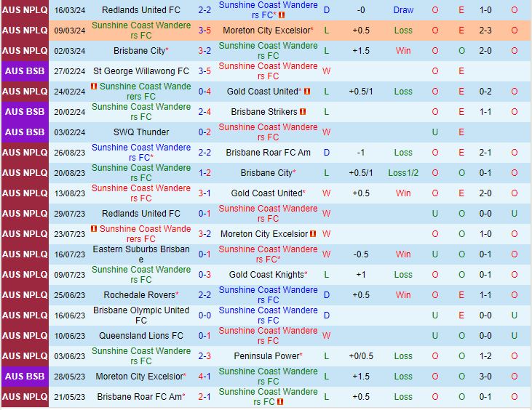Select Draw result on 16/03/24 row
This screenshot has height=410, width=532.
[x=403, y=10]
